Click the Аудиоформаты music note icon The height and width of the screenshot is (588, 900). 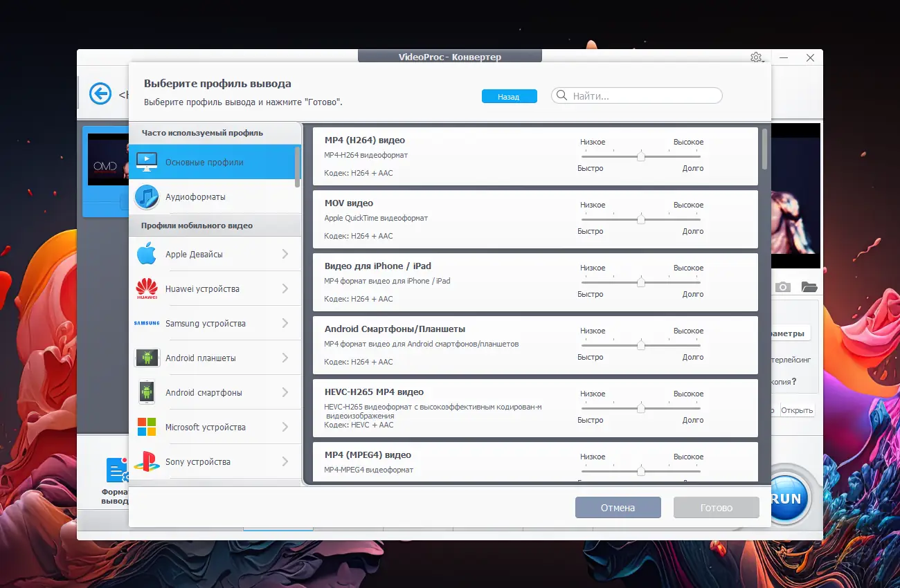tap(147, 197)
